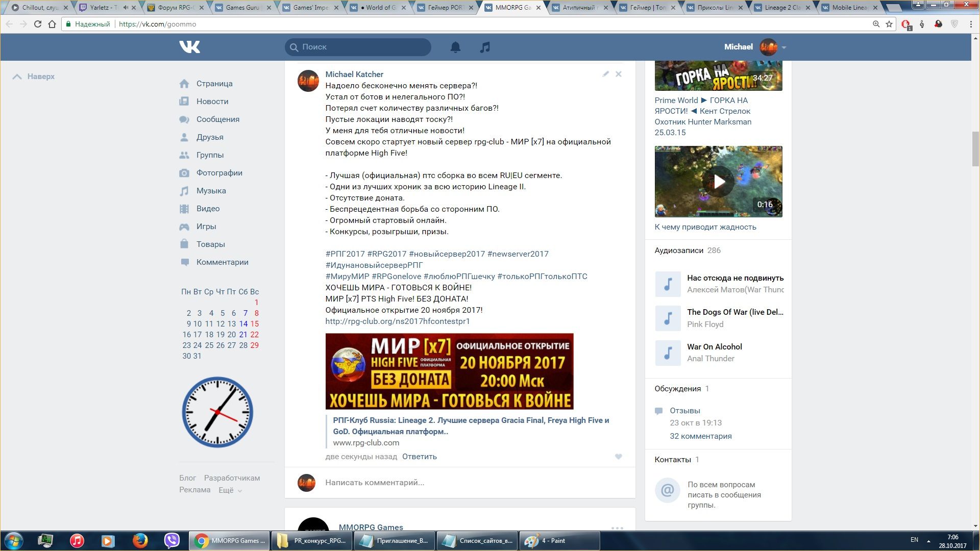Open Сообщения in the left sidebar
This screenshot has width=980, height=551.
click(x=217, y=119)
